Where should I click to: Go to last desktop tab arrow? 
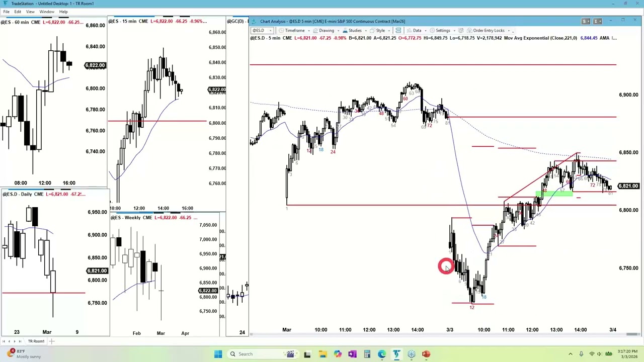click(x=20, y=341)
